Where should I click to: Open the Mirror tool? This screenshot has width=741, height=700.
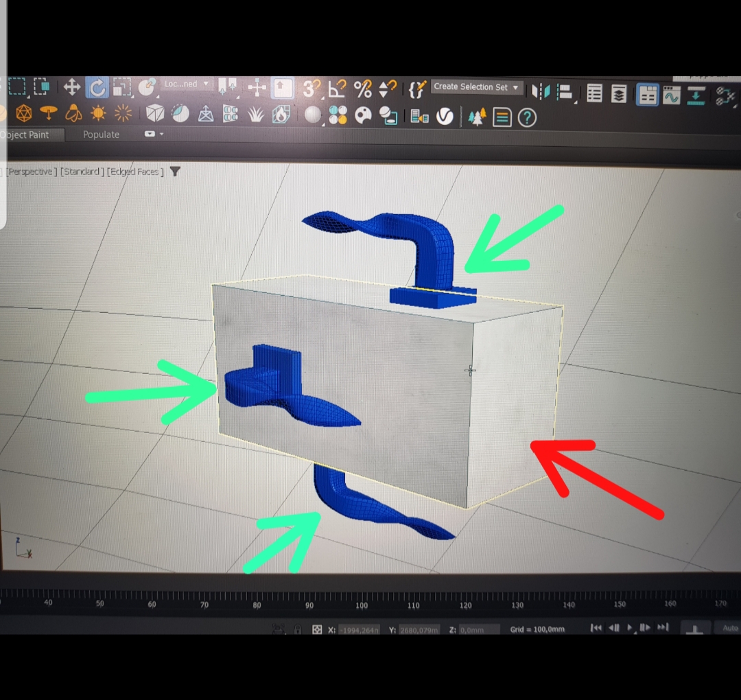point(543,87)
